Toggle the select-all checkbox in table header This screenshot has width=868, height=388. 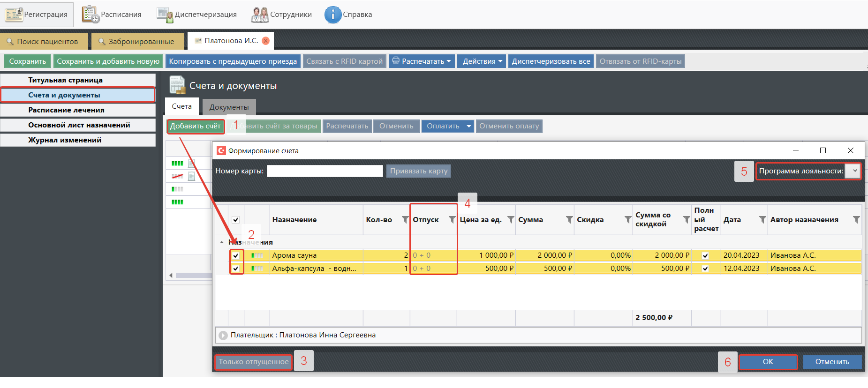tap(236, 220)
